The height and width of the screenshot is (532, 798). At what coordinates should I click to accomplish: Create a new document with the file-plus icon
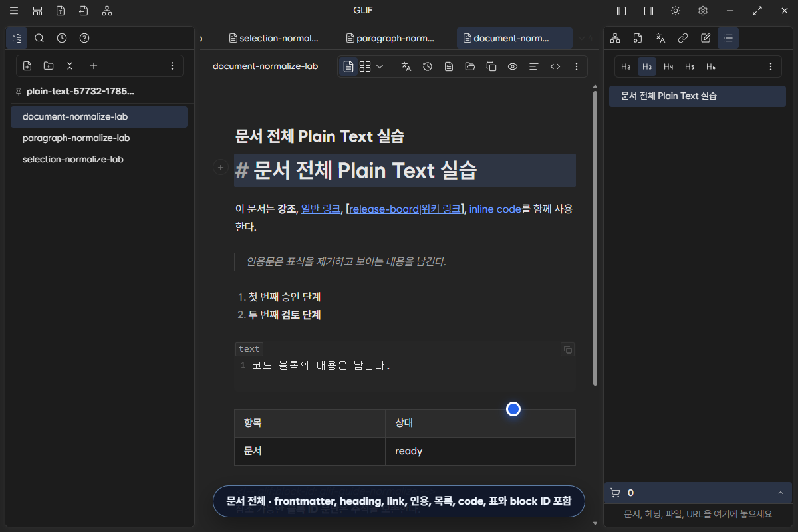coord(27,66)
